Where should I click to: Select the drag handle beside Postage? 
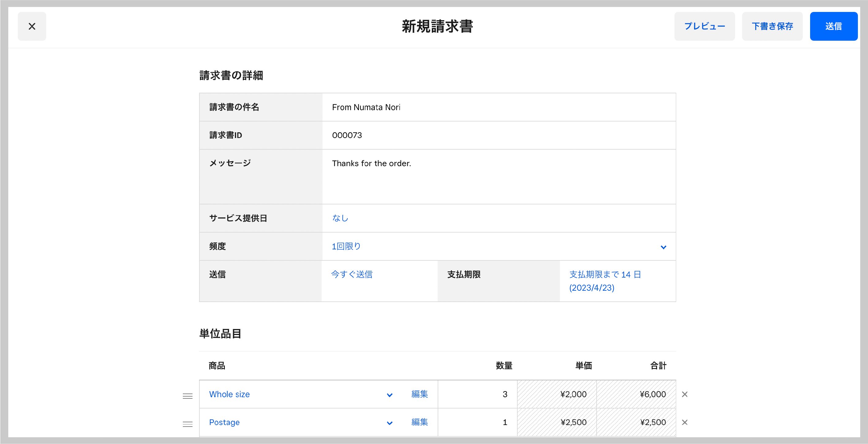coord(187,424)
